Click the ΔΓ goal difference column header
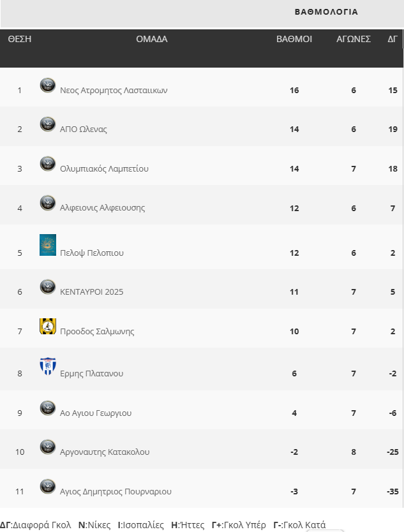The height and width of the screenshot is (532, 404). (x=393, y=39)
